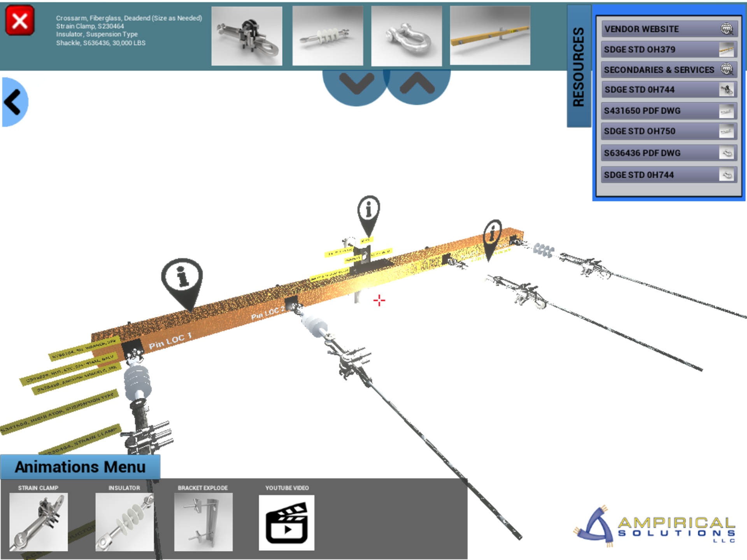Toggle the Resources side tab
Image resolution: width=747 pixels, height=560 pixels.
(579, 66)
